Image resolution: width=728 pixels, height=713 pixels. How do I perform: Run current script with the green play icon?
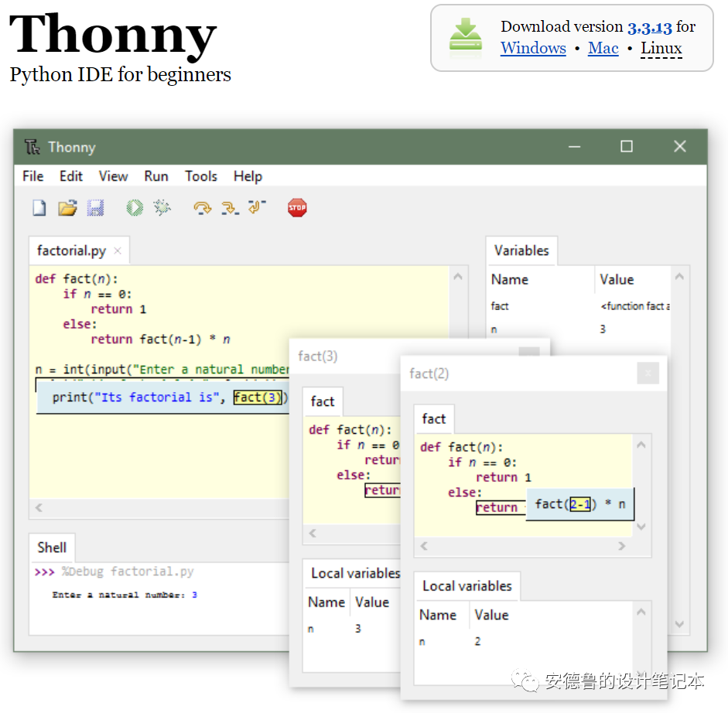135,208
